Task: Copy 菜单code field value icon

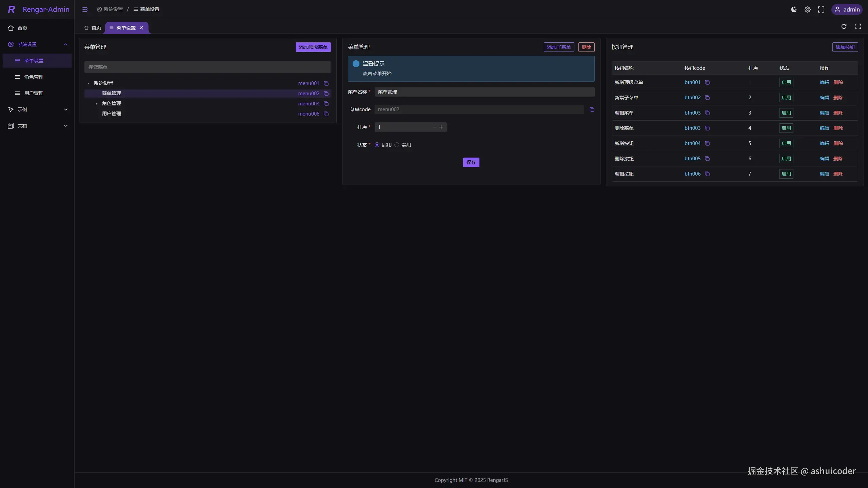Action: pos(592,109)
